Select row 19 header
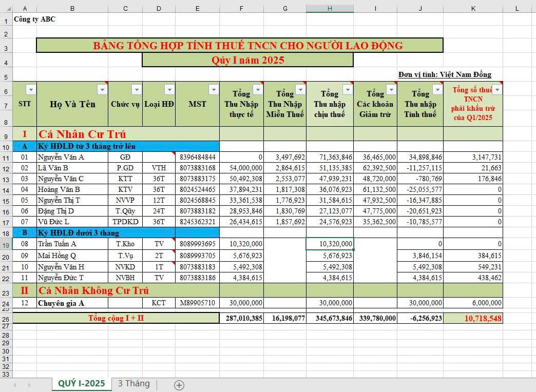Screen dimensions: 536x392 tap(6, 244)
